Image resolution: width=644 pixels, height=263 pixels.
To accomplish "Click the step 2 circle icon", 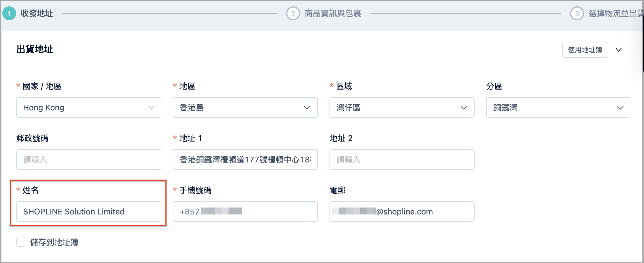I will pos(293,14).
